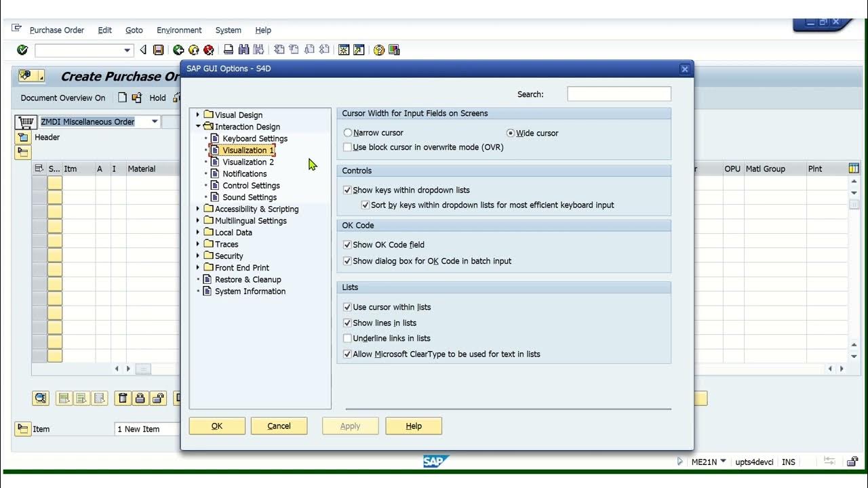Click the red Cancel icon
This screenshot has width=868, height=488.
coord(209,50)
